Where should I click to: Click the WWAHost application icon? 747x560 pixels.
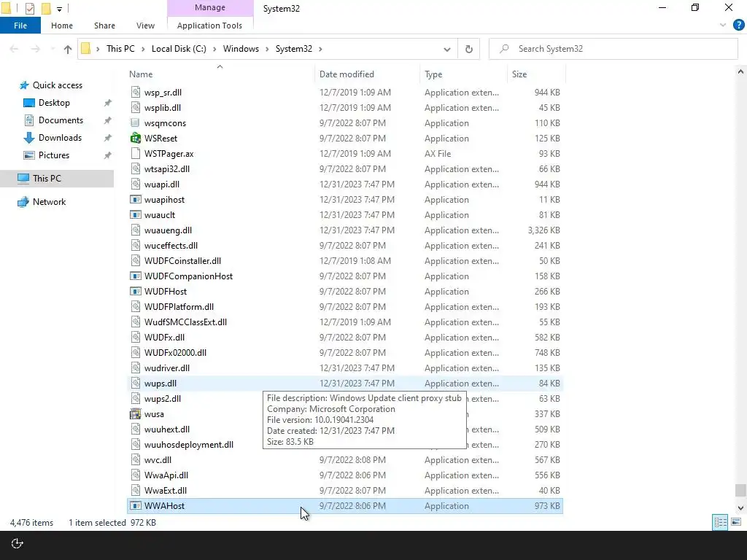click(136, 506)
